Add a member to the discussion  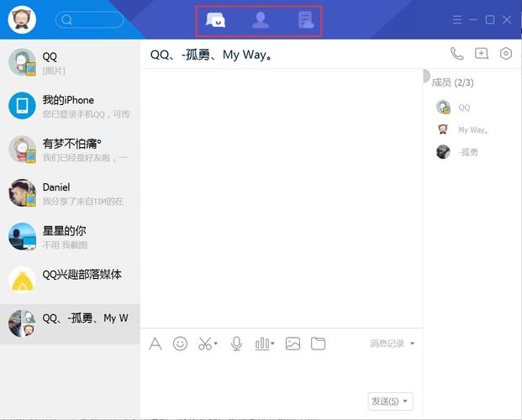click(482, 54)
